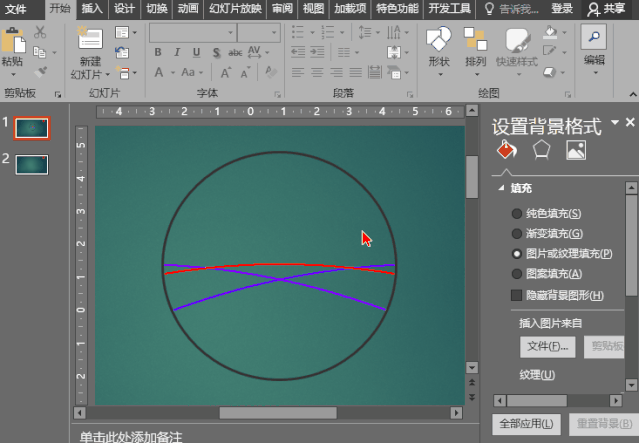Click Apply to All (全部应用) button

click(526, 423)
